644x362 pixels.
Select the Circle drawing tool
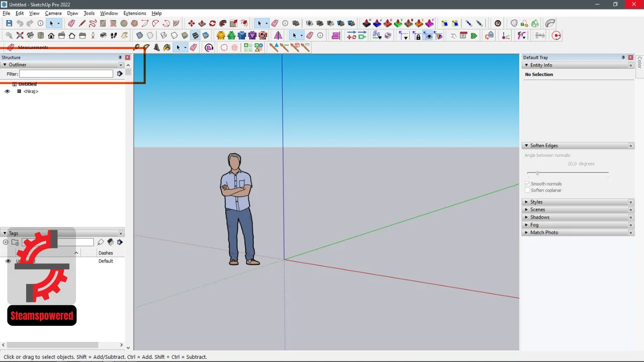point(124,23)
